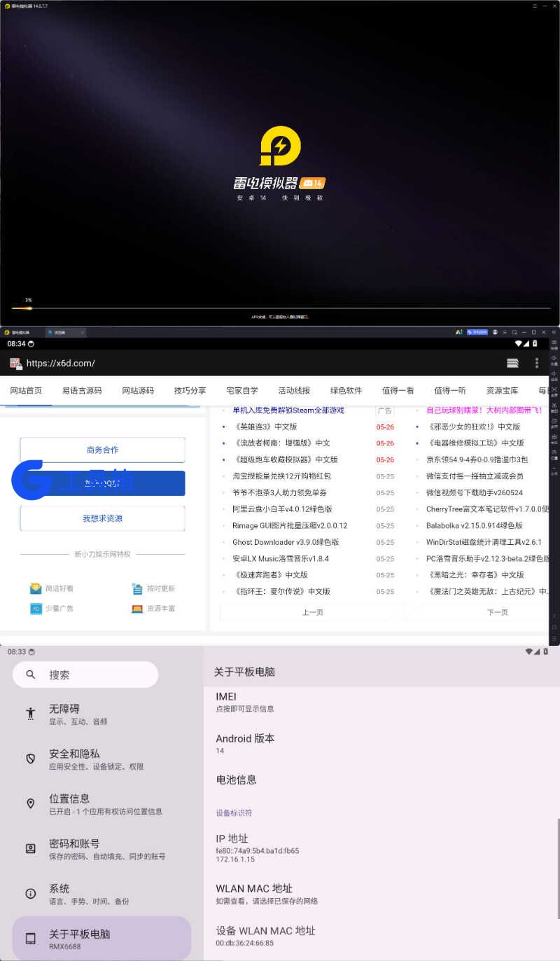Click the security shield icon
560x961 pixels.
pos(31,759)
